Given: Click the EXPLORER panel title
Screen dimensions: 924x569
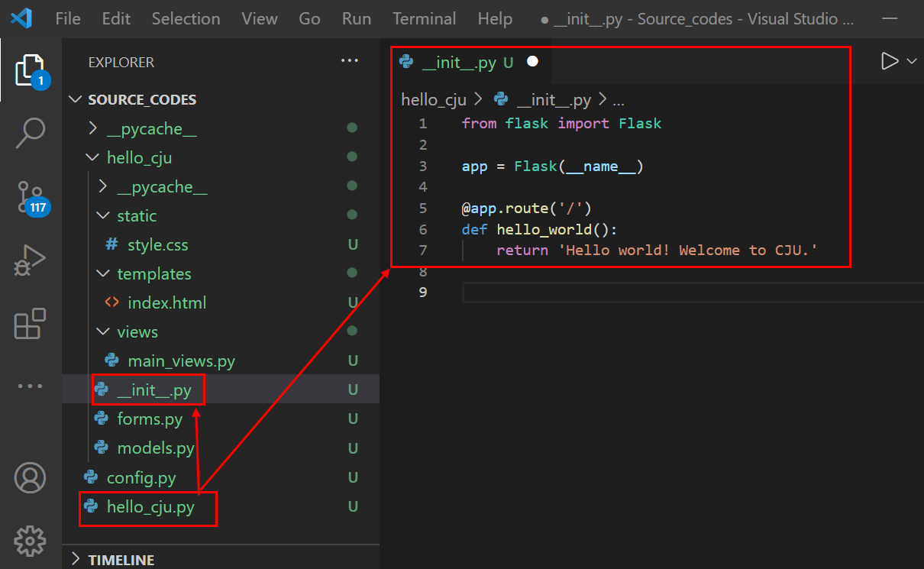Looking at the screenshot, I should 121,62.
